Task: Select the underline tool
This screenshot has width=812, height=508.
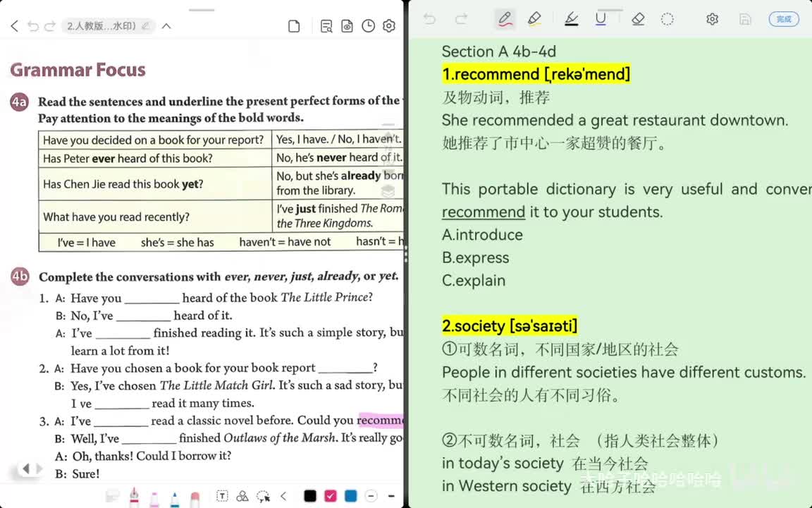Action: [601, 19]
